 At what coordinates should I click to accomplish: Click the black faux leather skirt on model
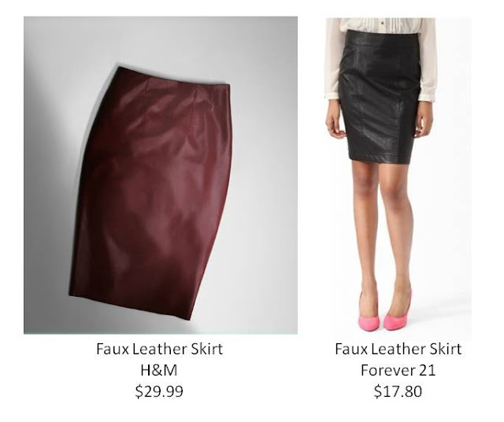click(380, 96)
